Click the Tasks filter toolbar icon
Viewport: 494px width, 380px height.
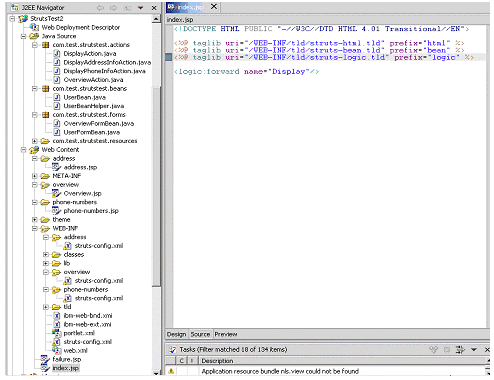click(x=460, y=349)
